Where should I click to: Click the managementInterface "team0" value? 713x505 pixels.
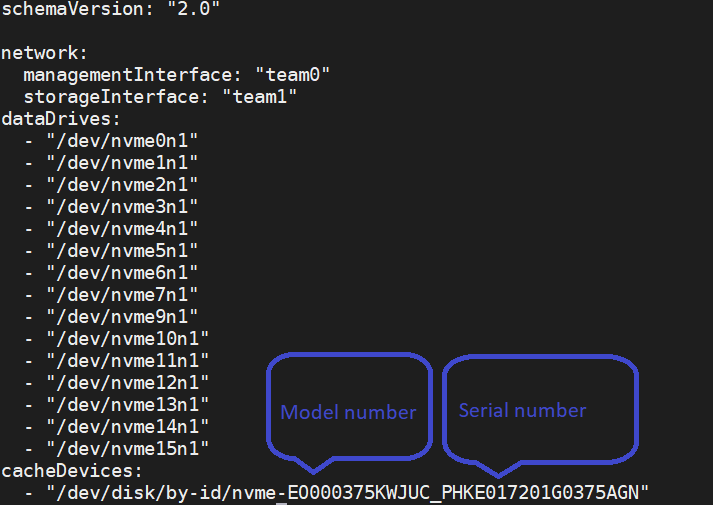292,75
